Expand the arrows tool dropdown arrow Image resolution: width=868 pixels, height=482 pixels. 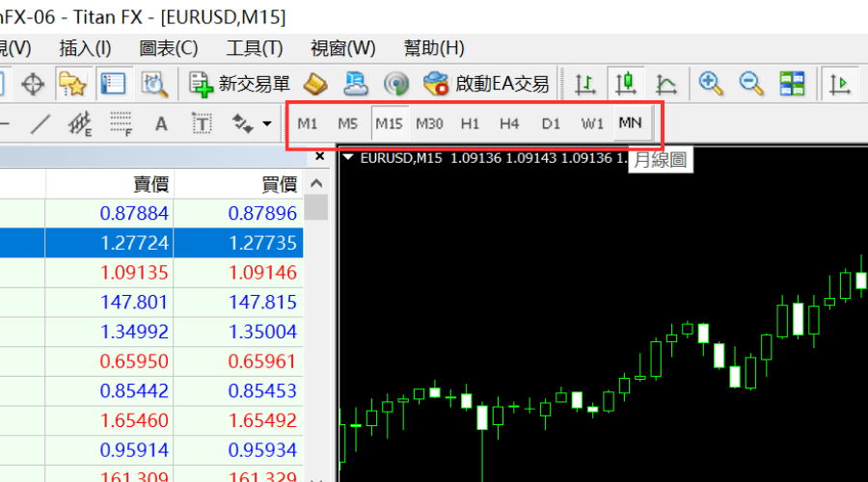(267, 123)
